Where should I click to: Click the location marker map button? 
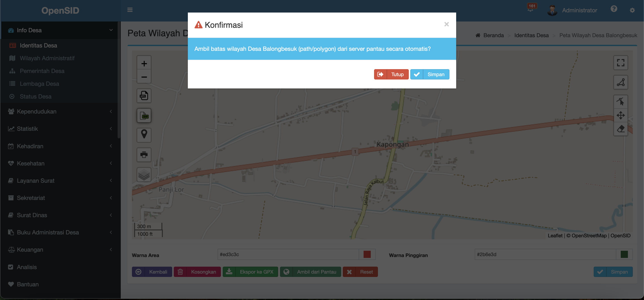coord(144,135)
